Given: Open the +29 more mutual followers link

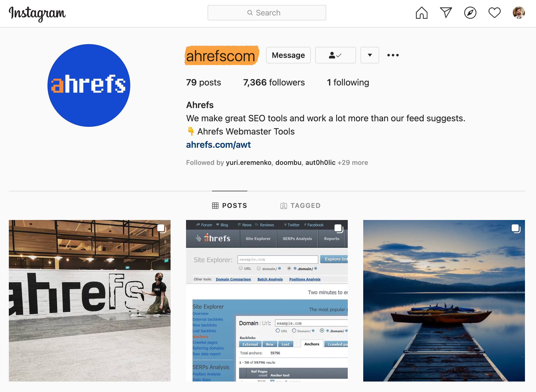Looking at the screenshot, I should coord(352,163).
